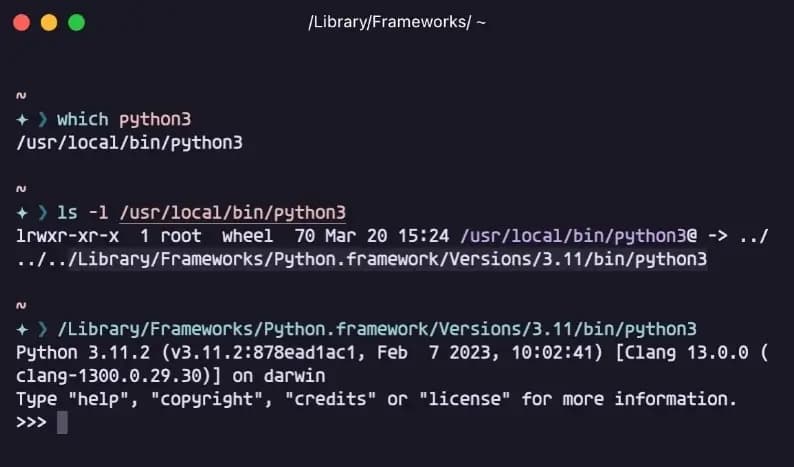
Task: Click the highlighted Python.framework/Versions/3.11 symlink target
Action: [x=387, y=259]
